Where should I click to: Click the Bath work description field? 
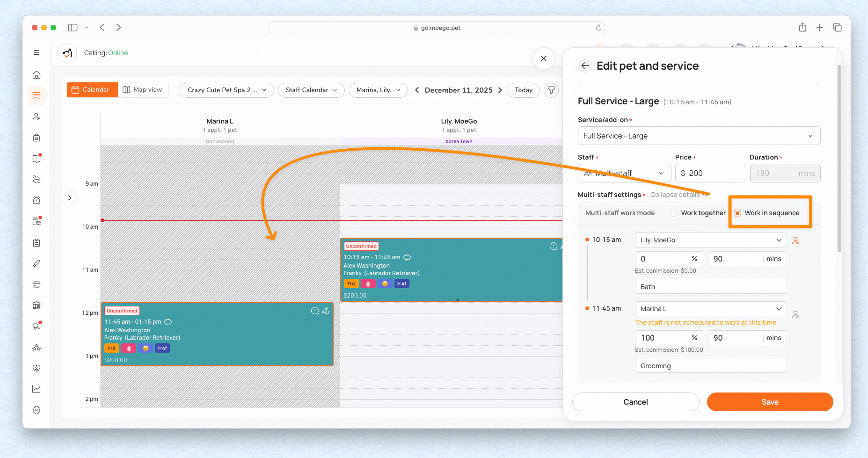pyautogui.click(x=711, y=287)
